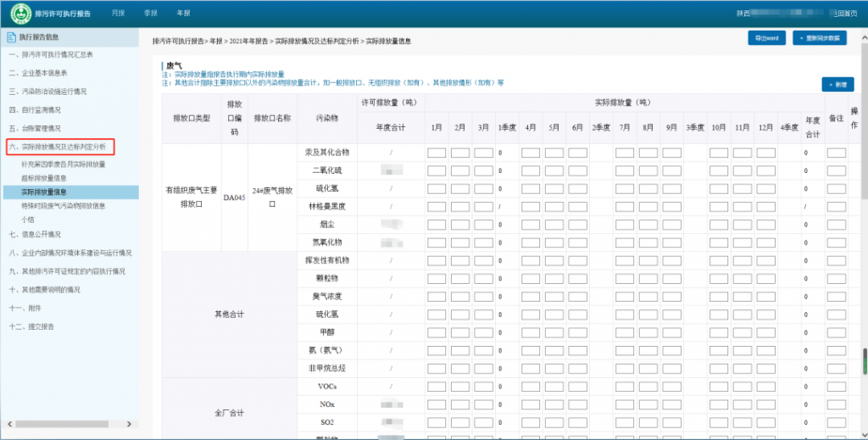This screenshot has height=440, width=868.
Task: Click the green environmental logo in header
Action: pyautogui.click(x=20, y=14)
